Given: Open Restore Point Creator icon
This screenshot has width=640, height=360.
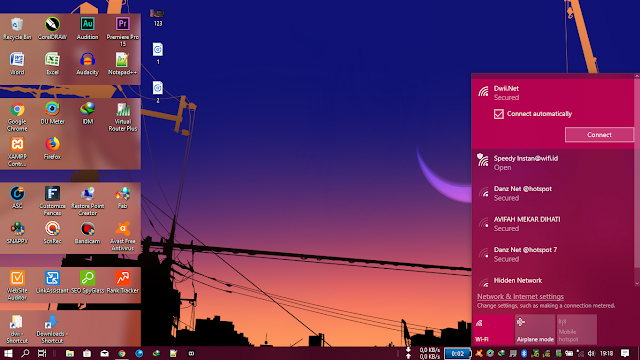Looking at the screenshot, I should tap(87, 201).
